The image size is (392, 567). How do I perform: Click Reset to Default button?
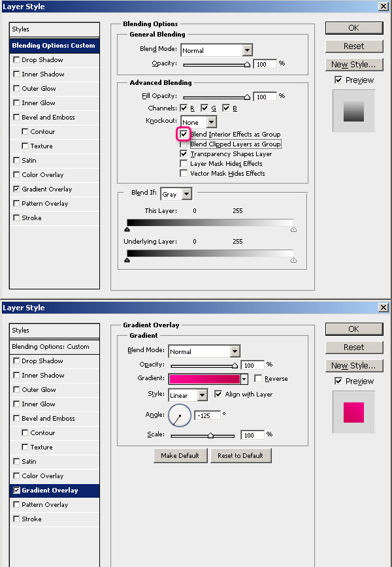pos(240,456)
